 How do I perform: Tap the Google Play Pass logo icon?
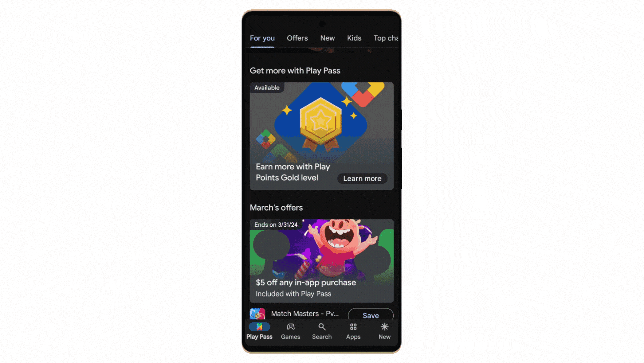[x=259, y=326]
